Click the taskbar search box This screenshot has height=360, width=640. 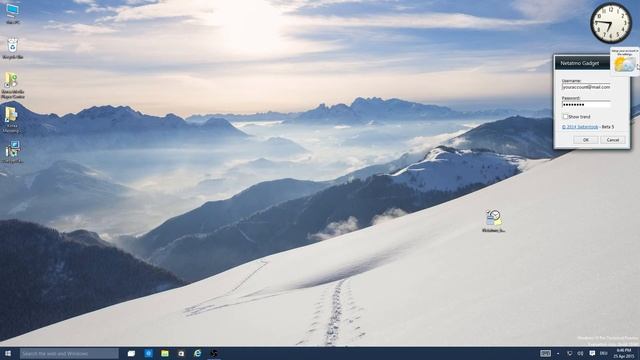coord(69,353)
